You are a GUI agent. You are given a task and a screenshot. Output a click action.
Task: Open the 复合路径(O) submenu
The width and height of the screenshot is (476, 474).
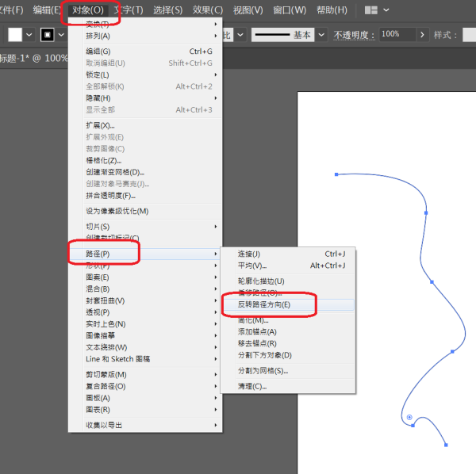(x=145, y=386)
